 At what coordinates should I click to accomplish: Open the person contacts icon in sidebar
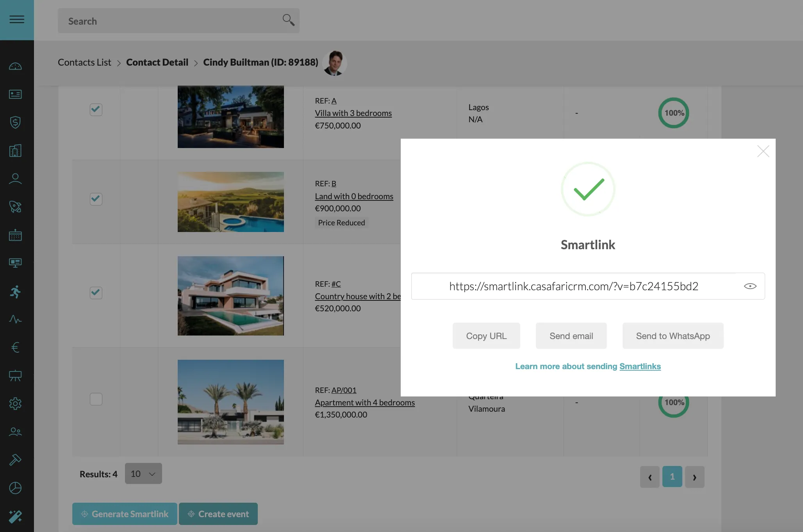15,179
